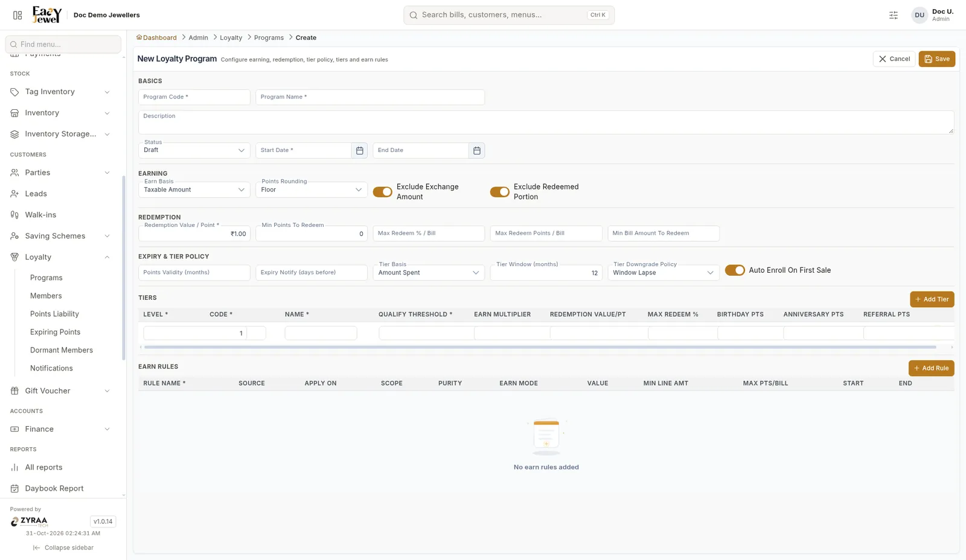Click the Daybook Report calendar icon

click(x=14, y=489)
